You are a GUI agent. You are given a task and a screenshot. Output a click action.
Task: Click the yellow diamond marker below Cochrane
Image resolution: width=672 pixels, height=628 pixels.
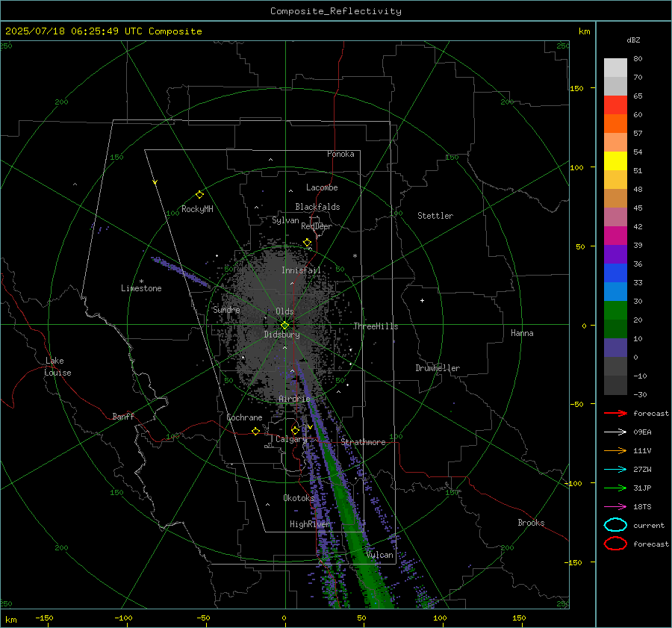pos(256,432)
